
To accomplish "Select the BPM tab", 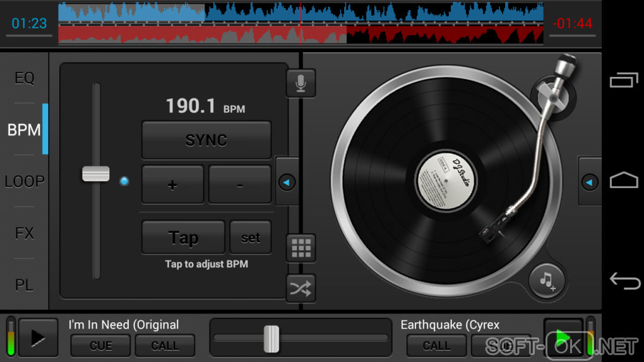I will pyautogui.click(x=24, y=130).
